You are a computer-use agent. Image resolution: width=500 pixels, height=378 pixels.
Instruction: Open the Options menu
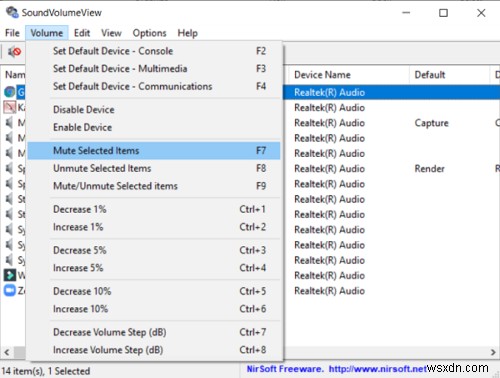tap(149, 33)
